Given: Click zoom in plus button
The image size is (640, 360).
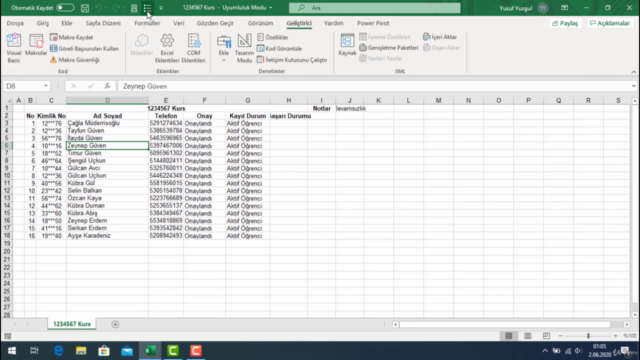Looking at the screenshot, I should point(616,336).
